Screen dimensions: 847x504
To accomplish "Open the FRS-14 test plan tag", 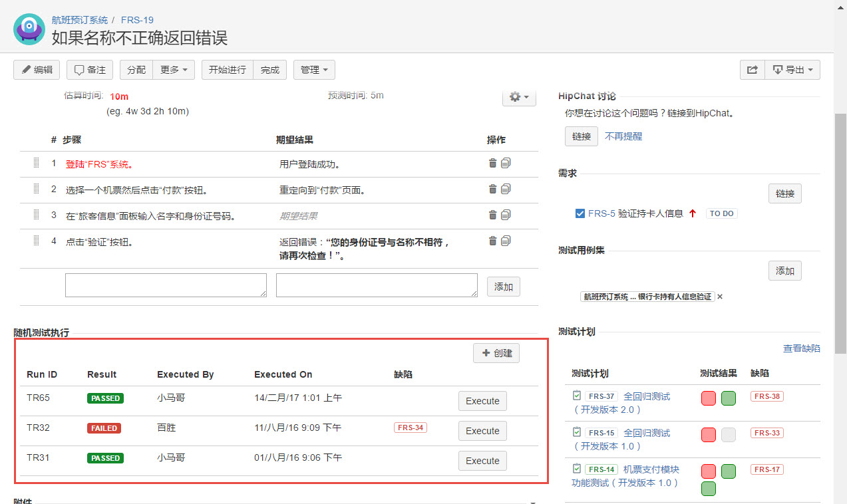I will pos(601,469).
